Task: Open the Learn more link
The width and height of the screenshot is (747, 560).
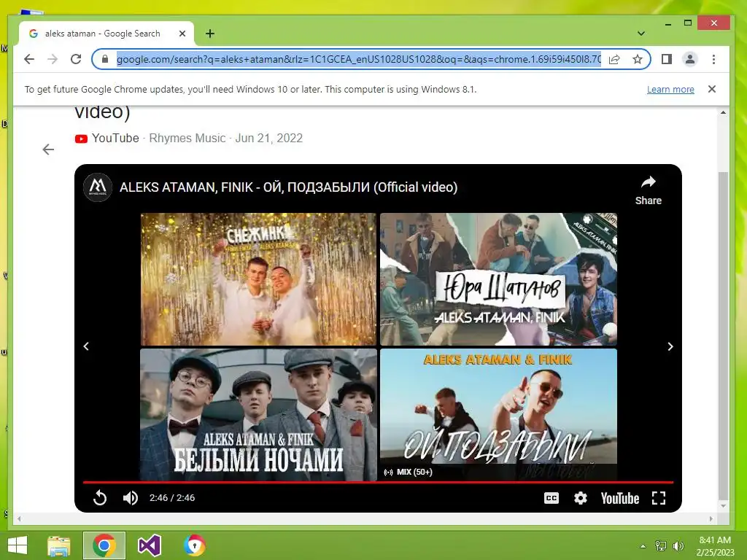Action: (670, 89)
